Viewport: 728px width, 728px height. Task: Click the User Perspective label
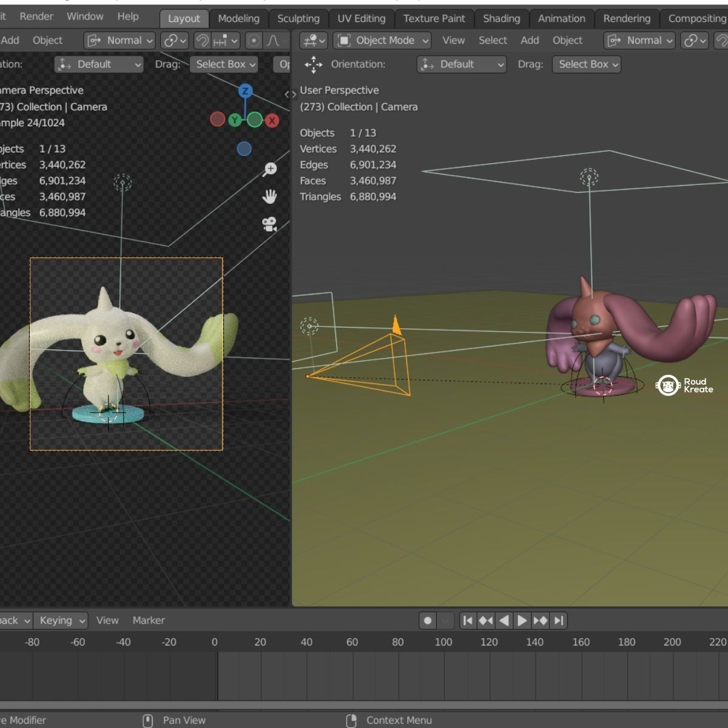339,90
